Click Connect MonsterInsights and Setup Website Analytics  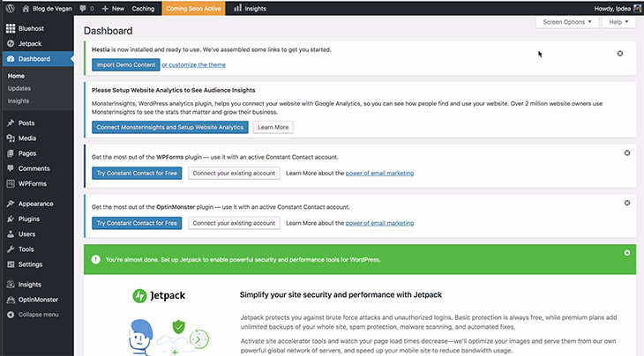pyautogui.click(x=170, y=127)
